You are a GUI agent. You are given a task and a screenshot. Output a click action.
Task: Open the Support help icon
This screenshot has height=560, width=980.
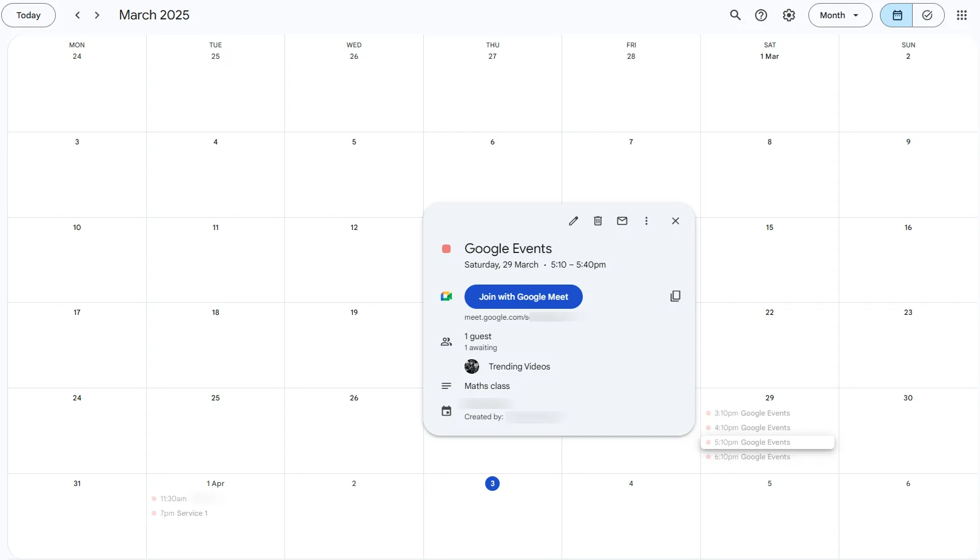point(761,15)
